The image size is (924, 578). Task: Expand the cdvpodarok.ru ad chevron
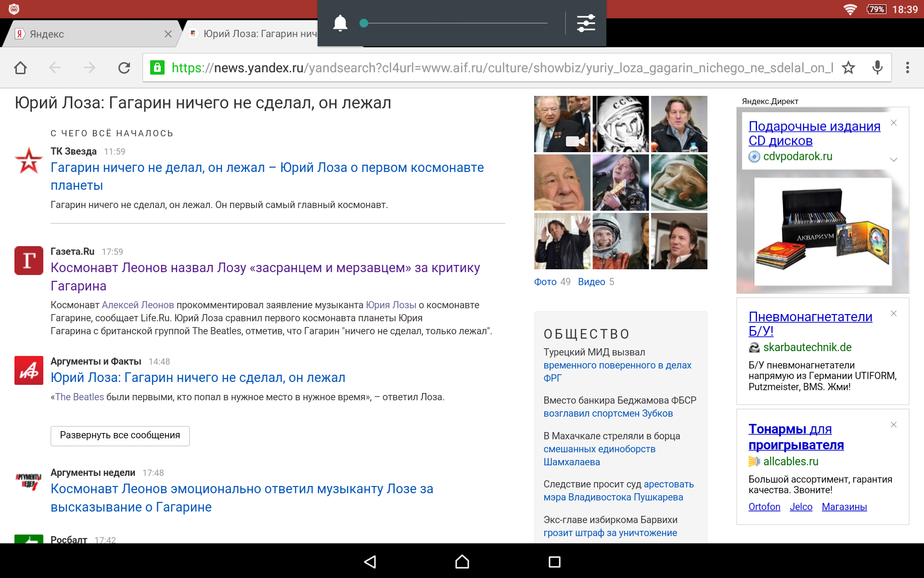pyautogui.click(x=894, y=159)
